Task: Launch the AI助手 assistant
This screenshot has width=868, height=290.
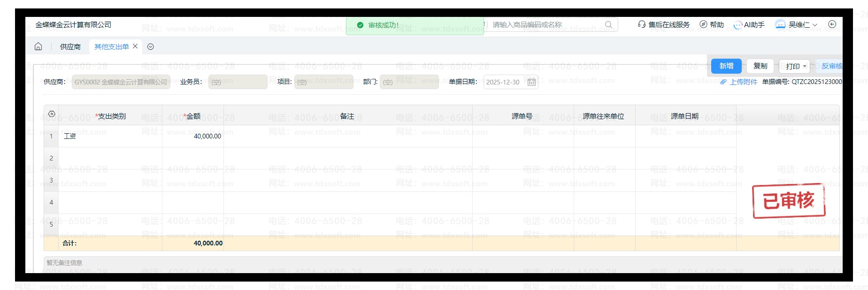Action: pos(749,25)
